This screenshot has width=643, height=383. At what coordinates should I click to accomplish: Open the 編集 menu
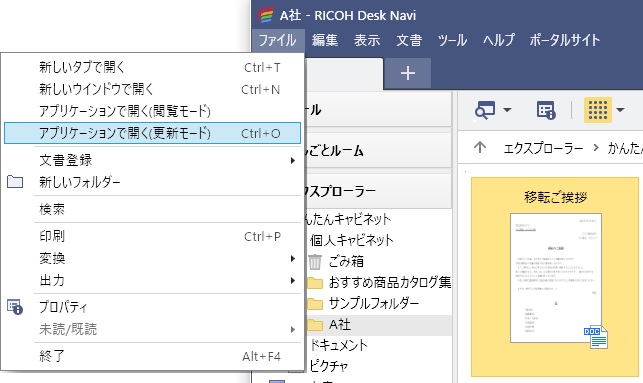coord(325,40)
